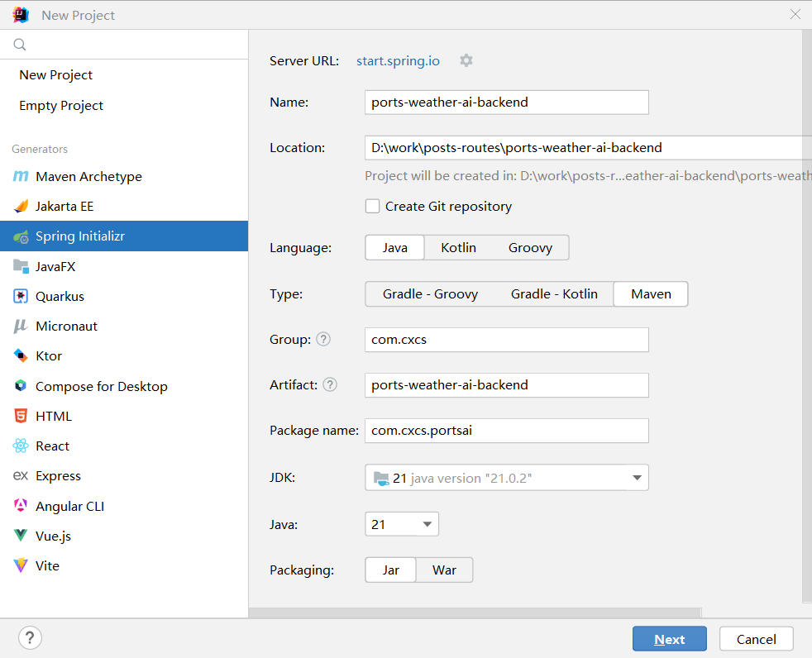Select War packaging

444,570
